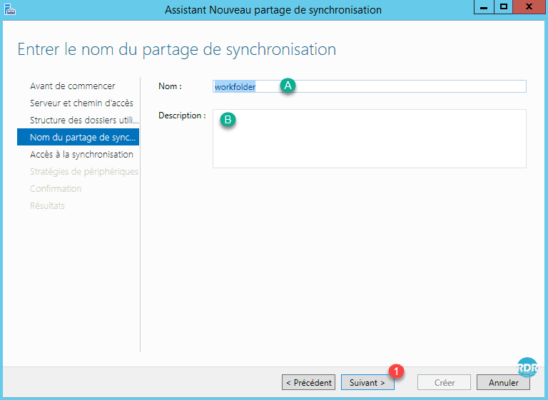
Task: Select the Nom du partage de sync... step
Action: (x=78, y=137)
